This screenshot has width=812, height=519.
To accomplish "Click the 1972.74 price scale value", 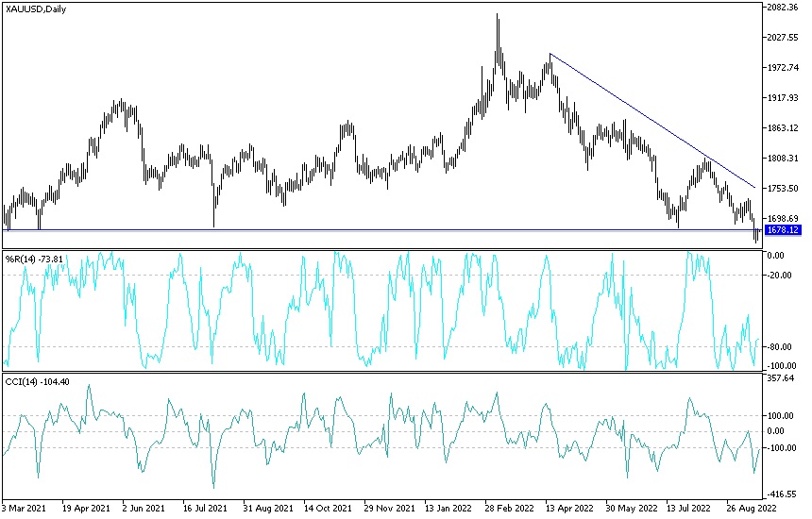I will [783, 68].
